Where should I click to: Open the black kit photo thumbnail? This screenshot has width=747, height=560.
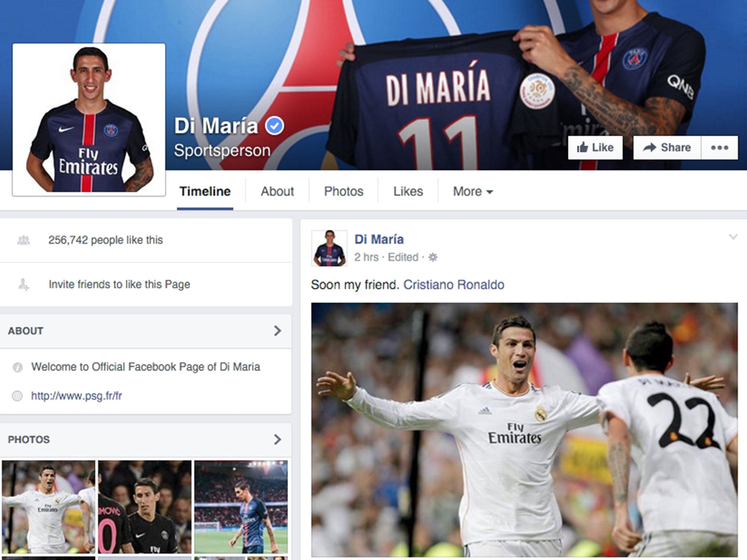[x=145, y=507]
